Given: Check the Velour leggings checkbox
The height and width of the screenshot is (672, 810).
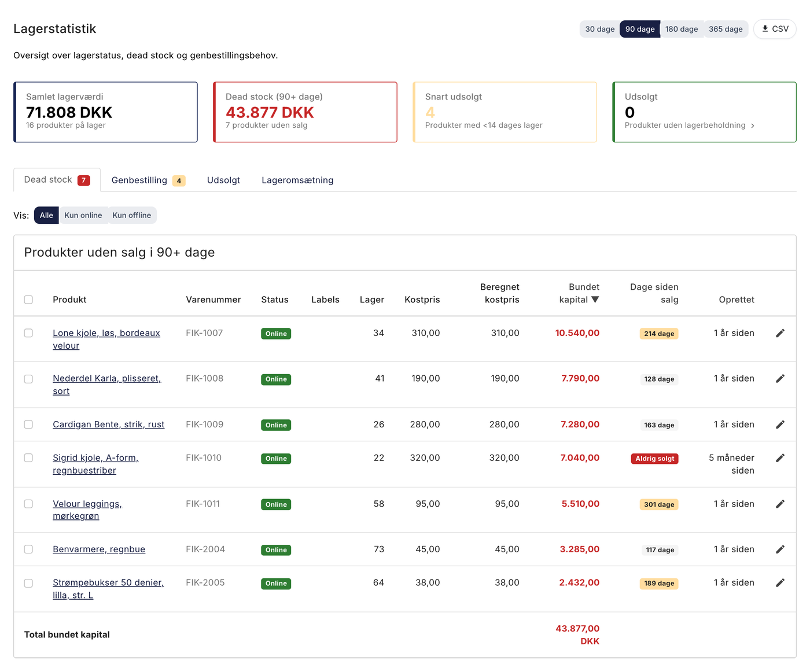Looking at the screenshot, I should (x=28, y=504).
